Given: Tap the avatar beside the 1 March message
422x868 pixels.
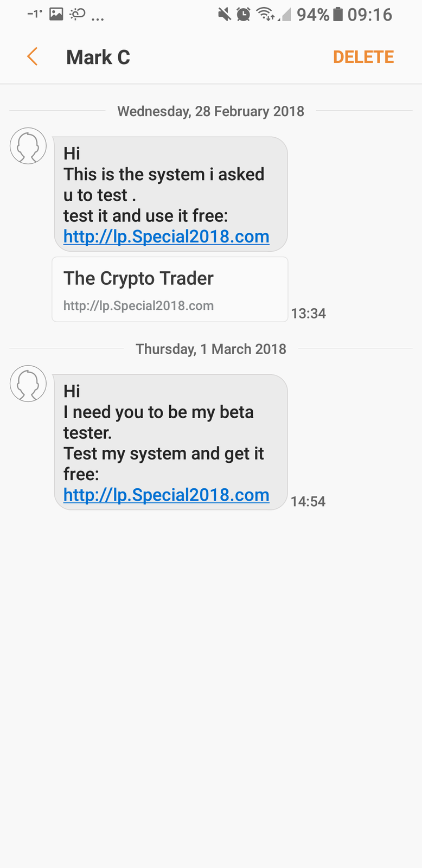Looking at the screenshot, I should (x=28, y=384).
